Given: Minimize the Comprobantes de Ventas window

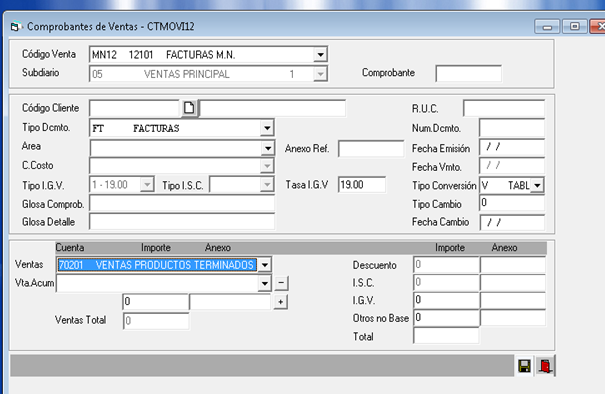Looking at the screenshot, I should click(x=547, y=27).
